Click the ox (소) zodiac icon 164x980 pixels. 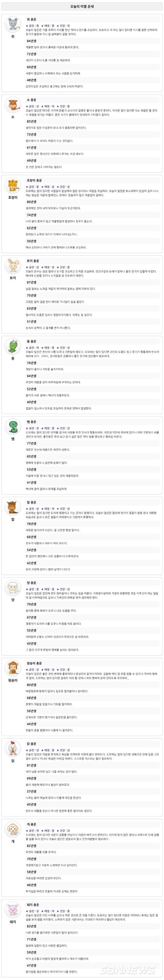click(13, 105)
